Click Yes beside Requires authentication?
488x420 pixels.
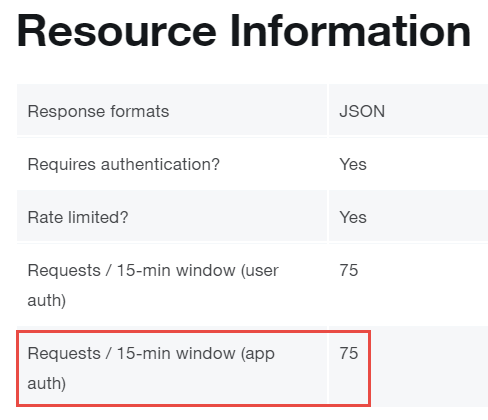[353, 164]
